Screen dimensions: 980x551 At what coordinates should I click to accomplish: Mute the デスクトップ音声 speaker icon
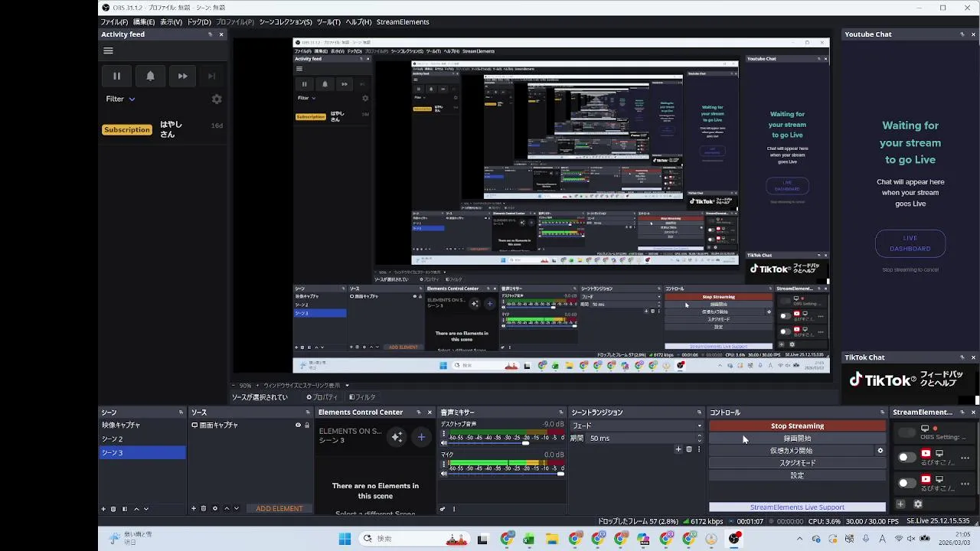(444, 443)
